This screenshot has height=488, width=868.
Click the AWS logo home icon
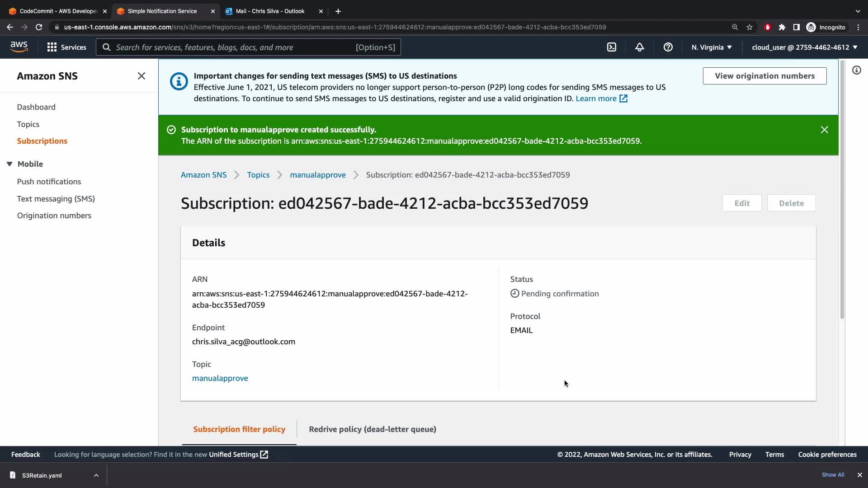click(x=19, y=47)
